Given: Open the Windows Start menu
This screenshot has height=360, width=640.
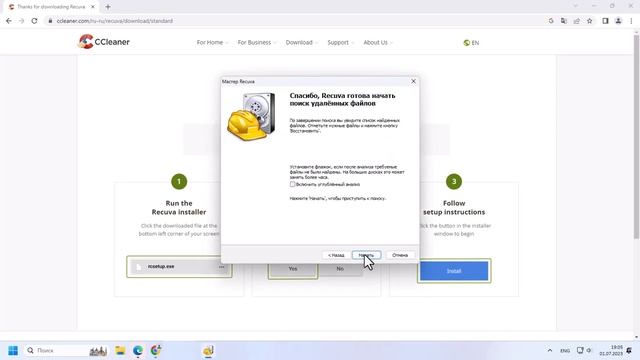Looking at the screenshot, I should [x=13, y=351].
